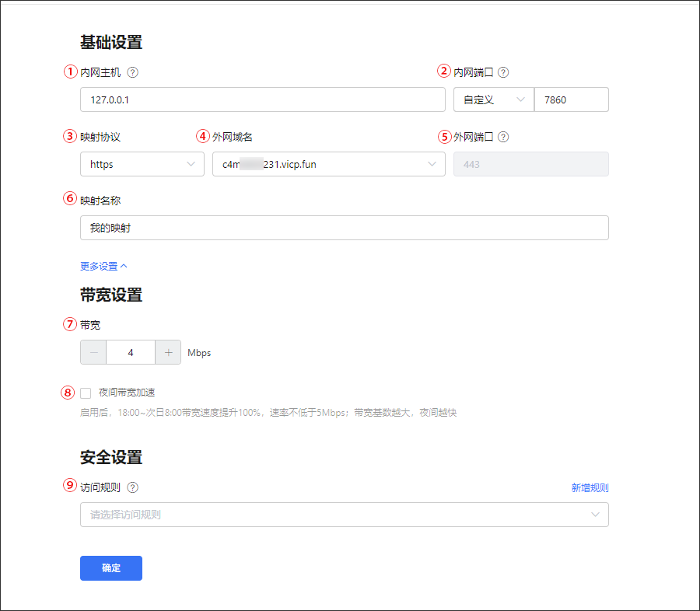The height and width of the screenshot is (611, 700).
Task: Click help icon beside 内网主机 label
Action: coord(132,72)
